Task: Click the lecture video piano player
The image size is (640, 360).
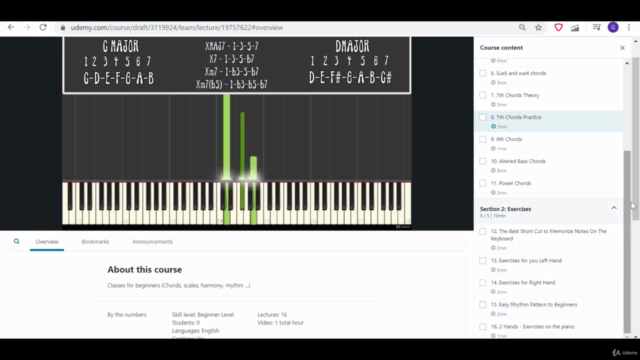Action: (x=237, y=133)
